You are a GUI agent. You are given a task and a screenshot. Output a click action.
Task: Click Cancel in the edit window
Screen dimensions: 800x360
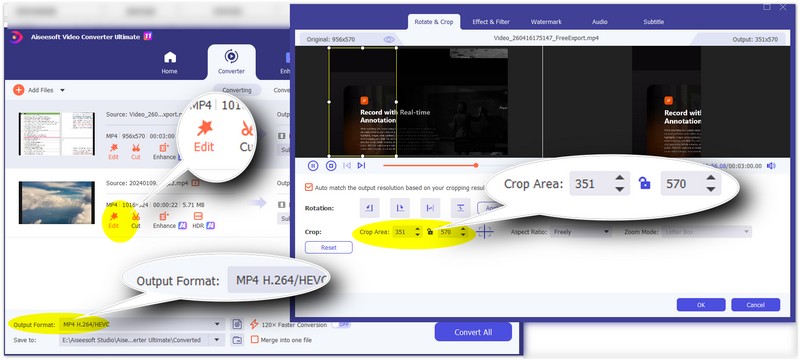point(756,305)
